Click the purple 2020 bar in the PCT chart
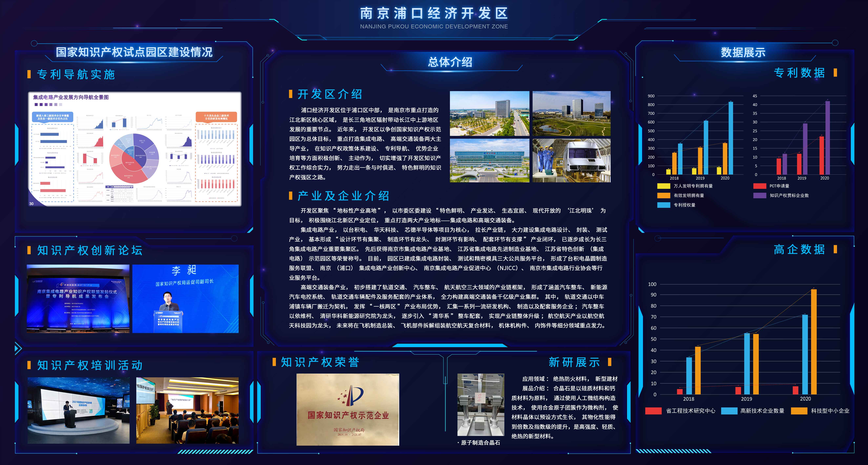 click(x=827, y=138)
